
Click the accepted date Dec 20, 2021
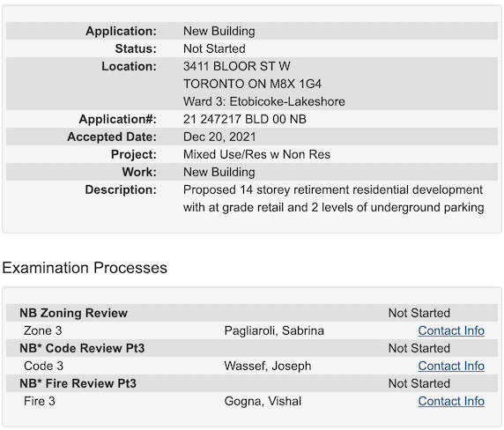(219, 137)
